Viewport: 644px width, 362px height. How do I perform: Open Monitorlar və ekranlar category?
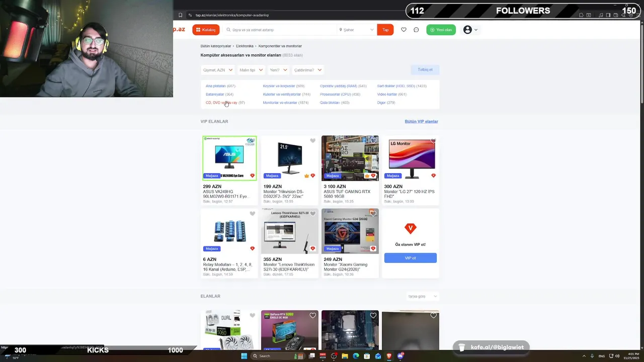click(x=280, y=103)
